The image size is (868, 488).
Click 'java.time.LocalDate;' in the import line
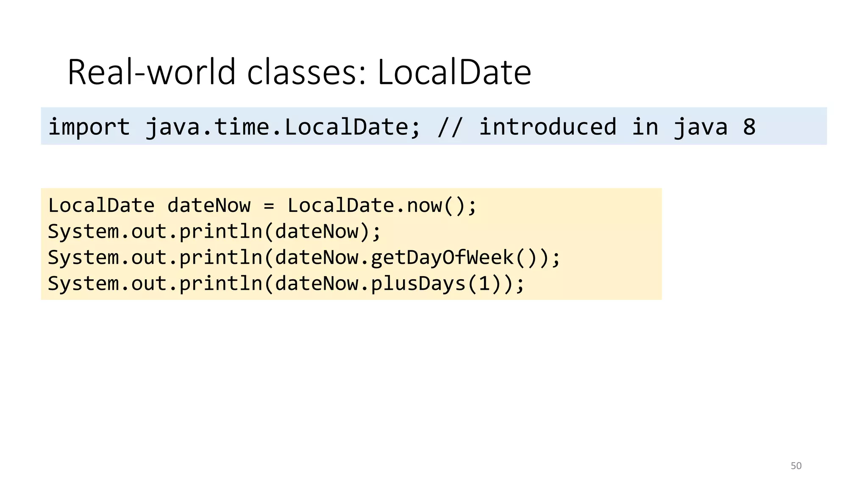pyautogui.click(x=283, y=127)
